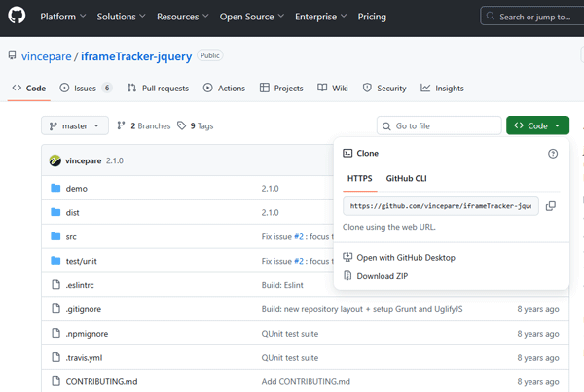Open the Pull requests tab
Viewport: 584px width, 392px height.
[x=158, y=89]
